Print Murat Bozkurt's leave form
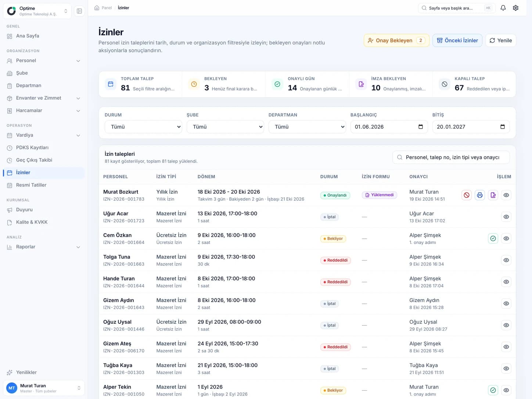Screen dimensions: 532x399 coord(480,195)
